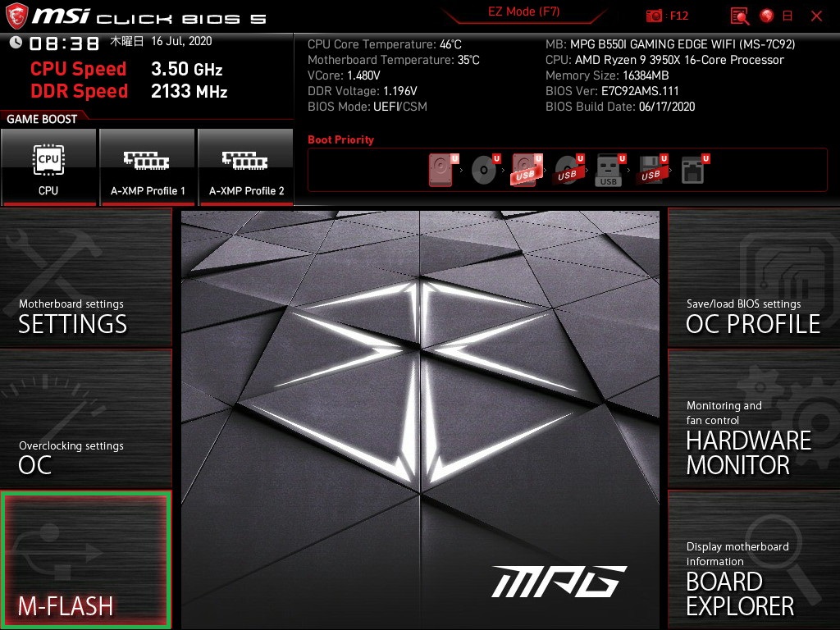Click the VCore 1.480V reading

(x=344, y=75)
